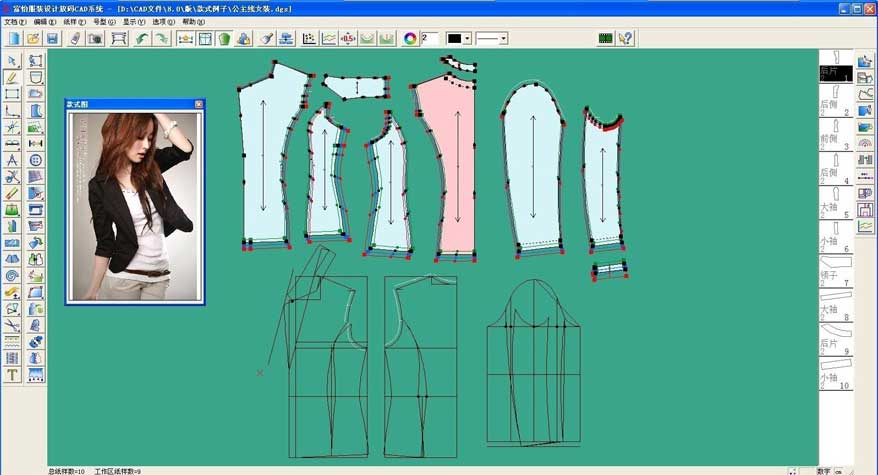Screen dimensions: 878x475
Task: Click the green undo arrow icon
Action: point(142,38)
